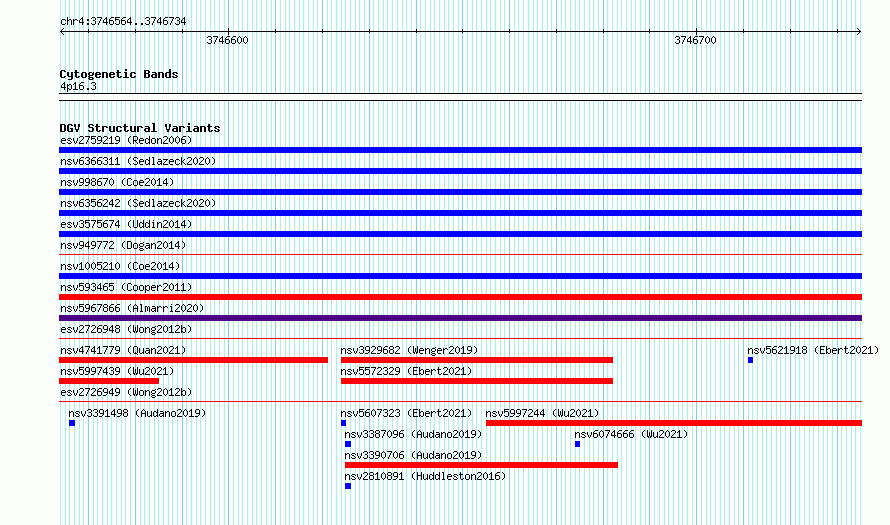This screenshot has height=525, width=890.
Task: Click the nsv998670 (Coe2014) label
Action: 117,182
